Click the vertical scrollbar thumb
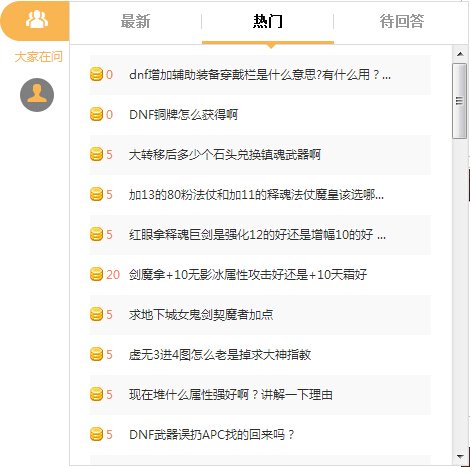This screenshot has width=470, height=467. [459, 101]
